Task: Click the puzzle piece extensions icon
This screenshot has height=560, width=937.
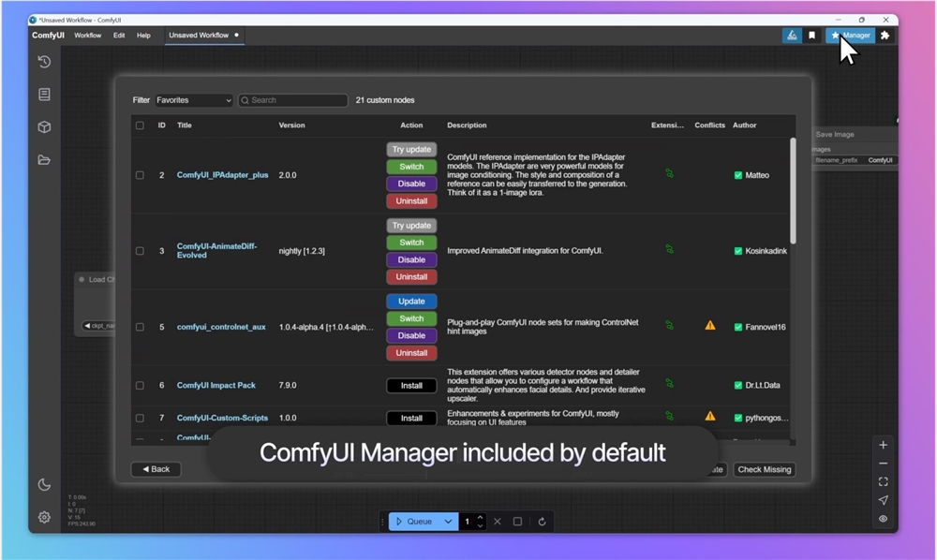Action: (885, 36)
